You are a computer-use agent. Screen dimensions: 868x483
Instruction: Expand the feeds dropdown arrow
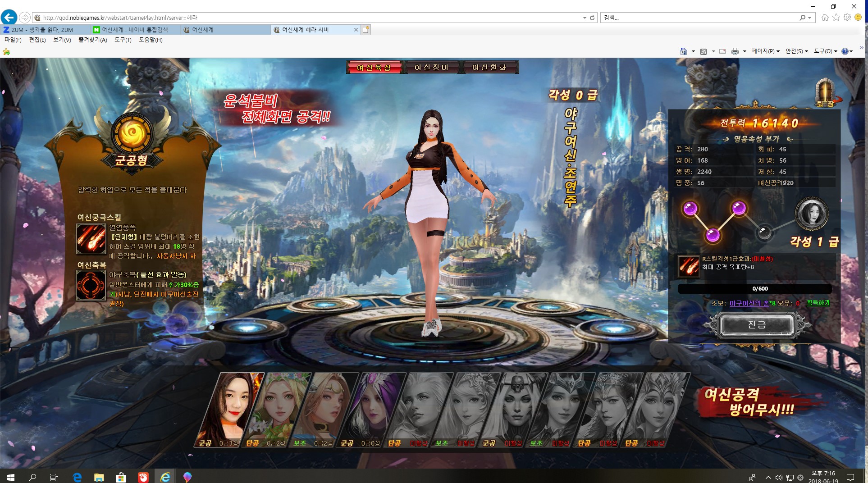click(713, 51)
